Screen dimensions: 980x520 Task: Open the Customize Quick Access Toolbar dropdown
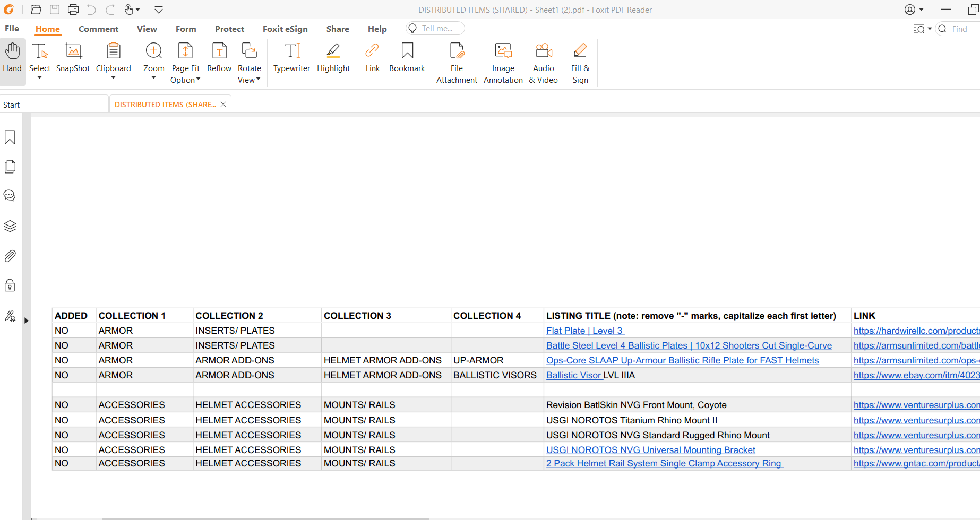pos(159,10)
